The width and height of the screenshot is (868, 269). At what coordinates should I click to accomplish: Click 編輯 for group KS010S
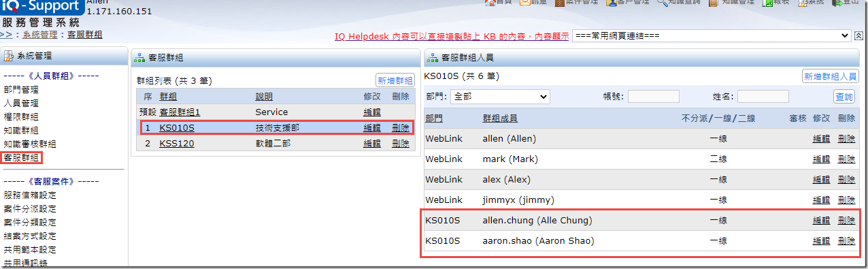(372, 127)
